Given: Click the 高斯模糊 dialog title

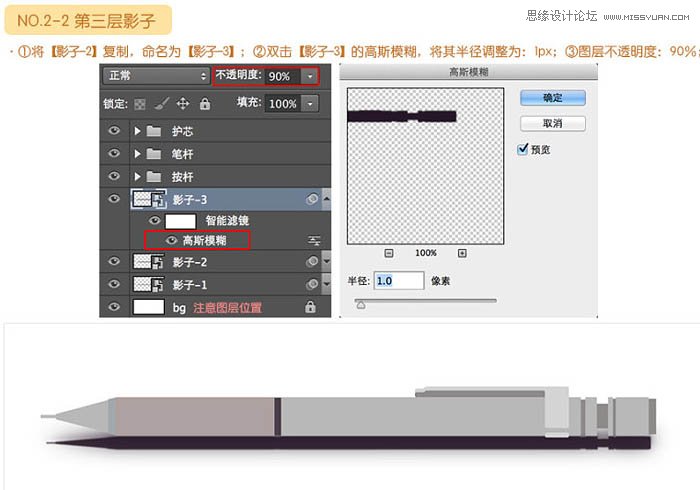Looking at the screenshot, I should [x=468, y=72].
